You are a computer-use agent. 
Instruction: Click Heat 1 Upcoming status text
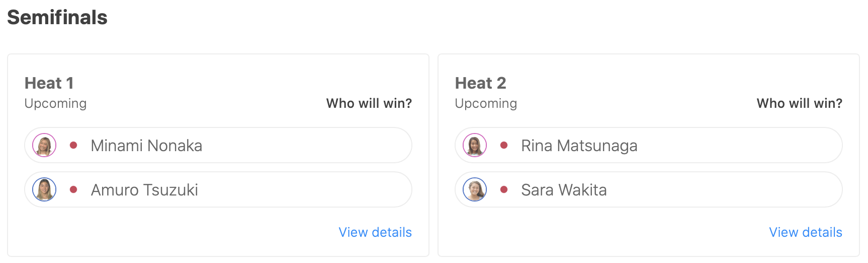(x=55, y=103)
